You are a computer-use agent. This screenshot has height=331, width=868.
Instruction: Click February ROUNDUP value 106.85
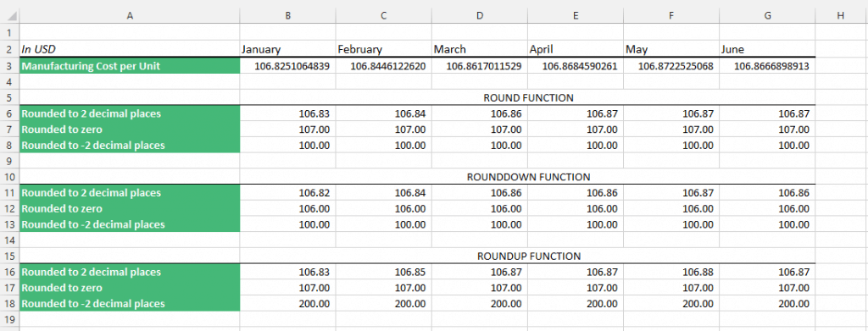click(x=384, y=272)
